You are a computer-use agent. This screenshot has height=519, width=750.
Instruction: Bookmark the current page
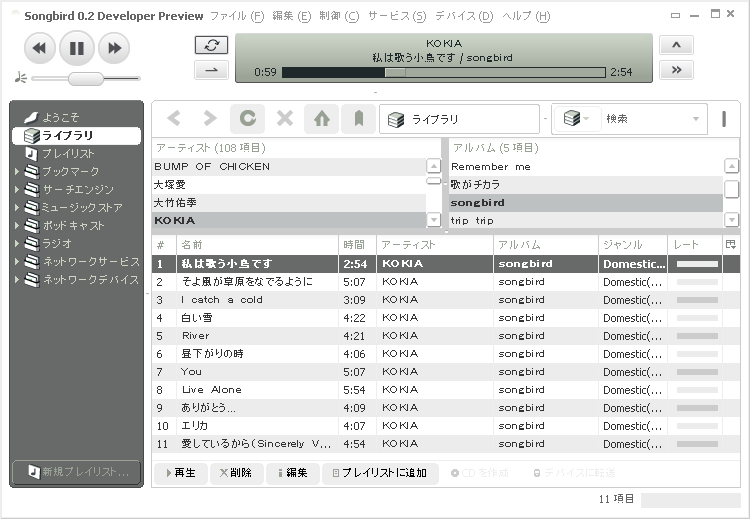(358, 118)
